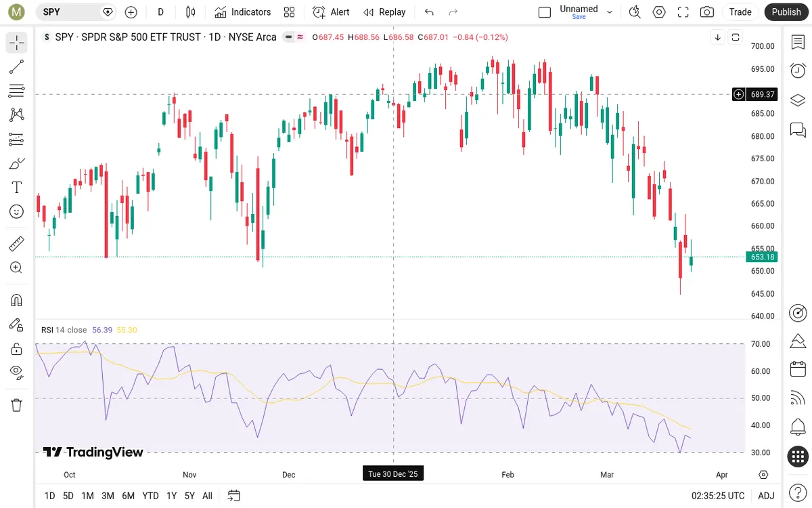The width and height of the screenshot is (812, 508).
Task: Set date range to 1M
Action: pyautogui.click(x=87, y=496)
